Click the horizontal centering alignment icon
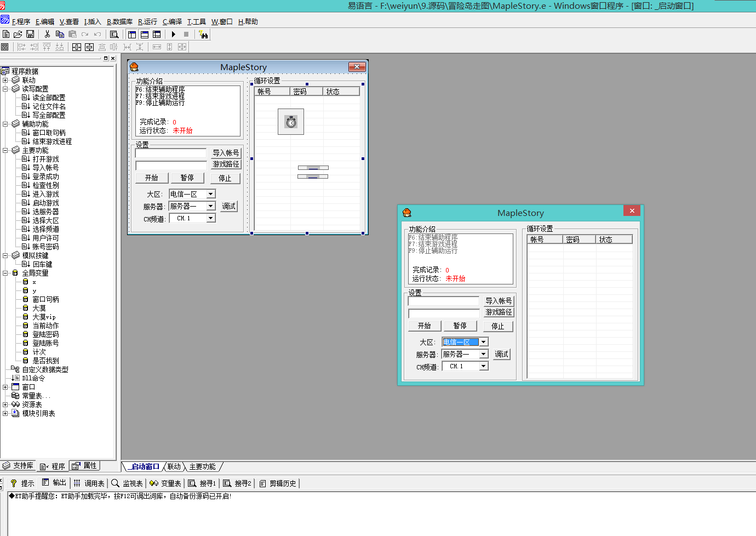Image resolution: width=756 pixels, height=536 pixels. [77, 47]
